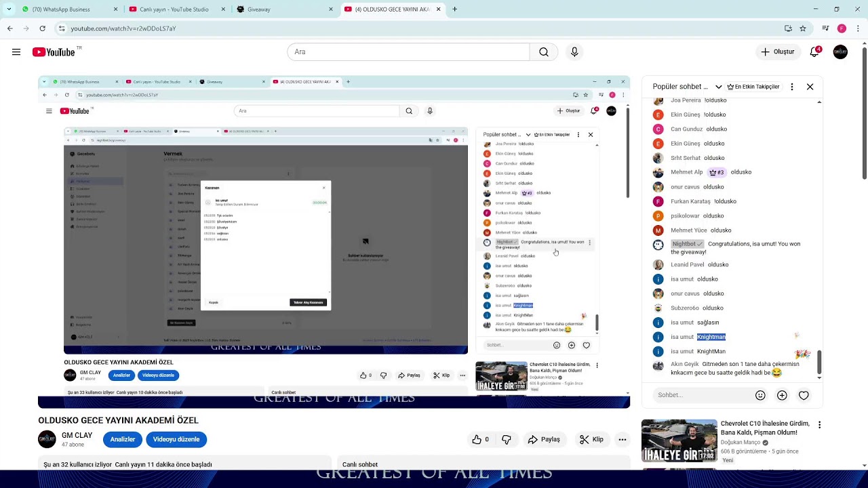
Task: Close the Giveaway browser tab
Action: click(x=330, y=9)
